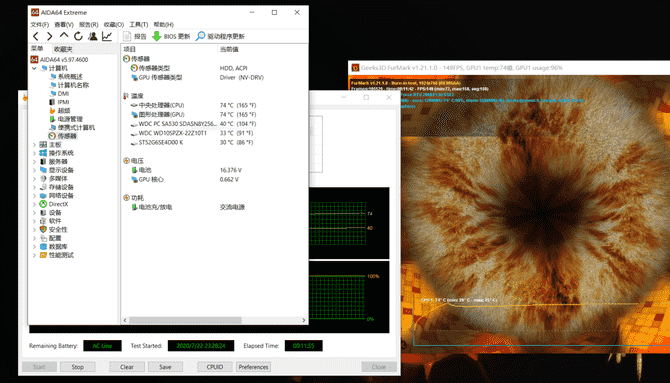This screenshot has height=383, width=670.
Task: Switch to the 菜单 tab
Action: click(38, 49)
